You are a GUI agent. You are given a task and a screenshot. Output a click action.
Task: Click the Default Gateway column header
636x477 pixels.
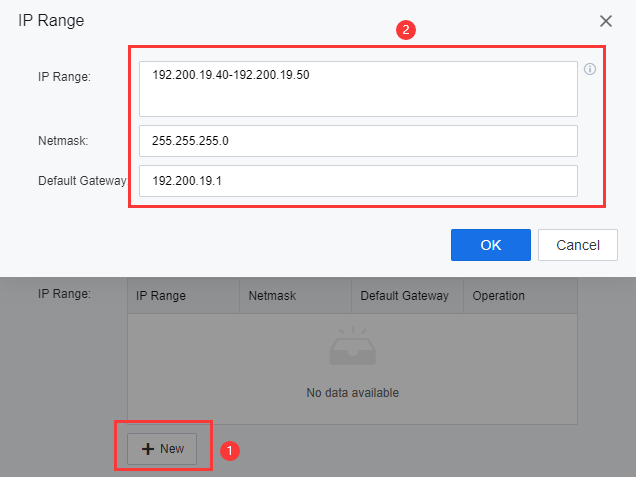pos(405,296)
